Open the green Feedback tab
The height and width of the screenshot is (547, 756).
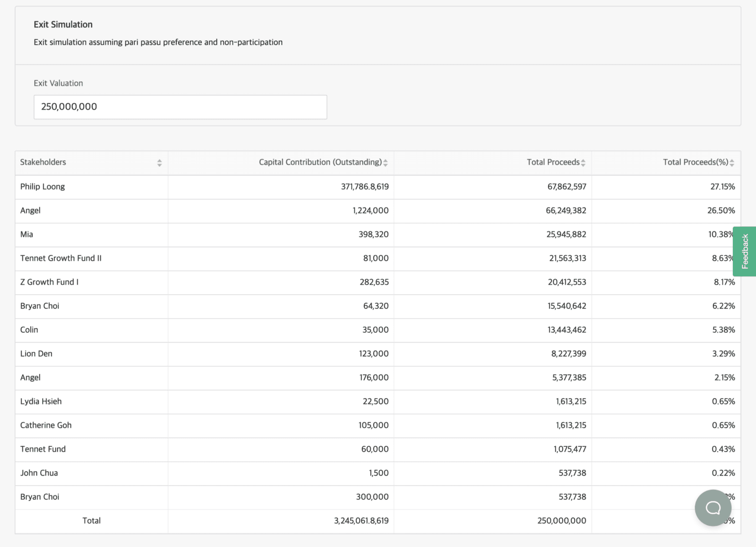point(745,251)
